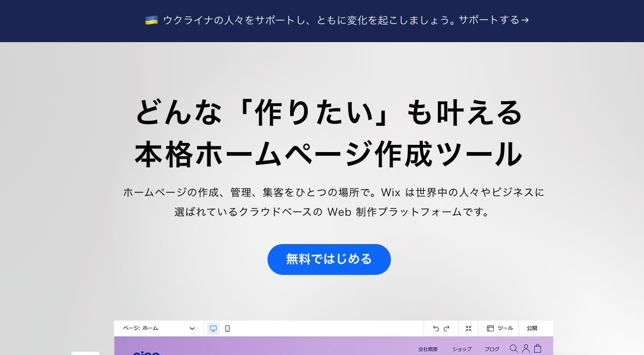This screenshot has height=355, width=644.
Task: Select the Ukraine flag icon in the banner
Action: pyautogui.click(x=151, y=20)
